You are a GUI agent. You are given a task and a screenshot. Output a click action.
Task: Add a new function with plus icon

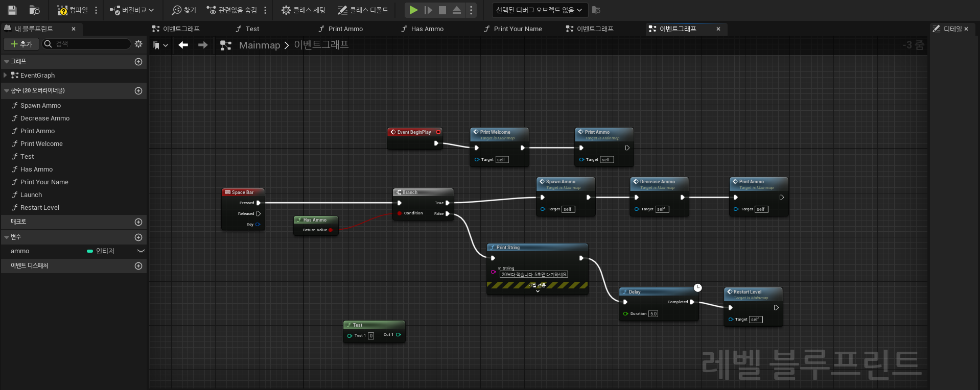click(x=138, y=90)
